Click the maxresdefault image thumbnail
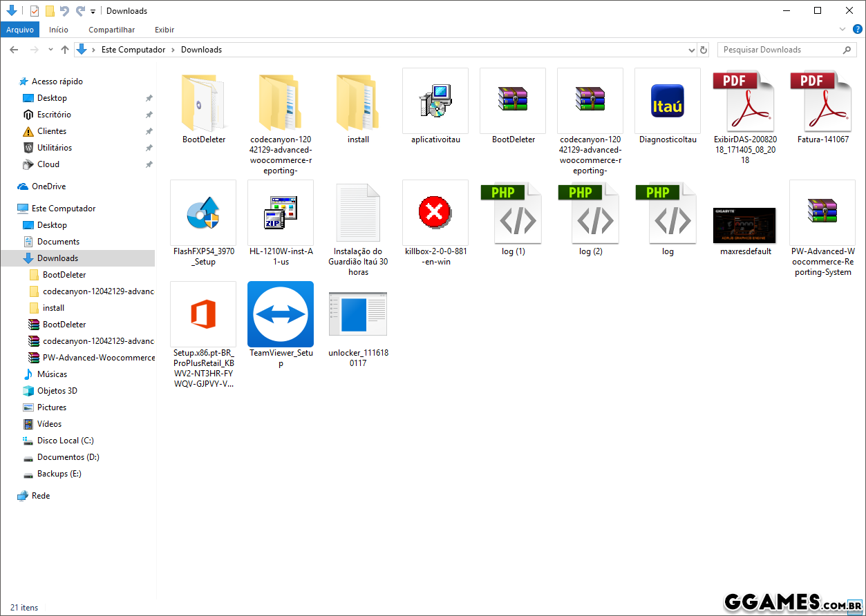The image size is (866, 616). (744, 225)
